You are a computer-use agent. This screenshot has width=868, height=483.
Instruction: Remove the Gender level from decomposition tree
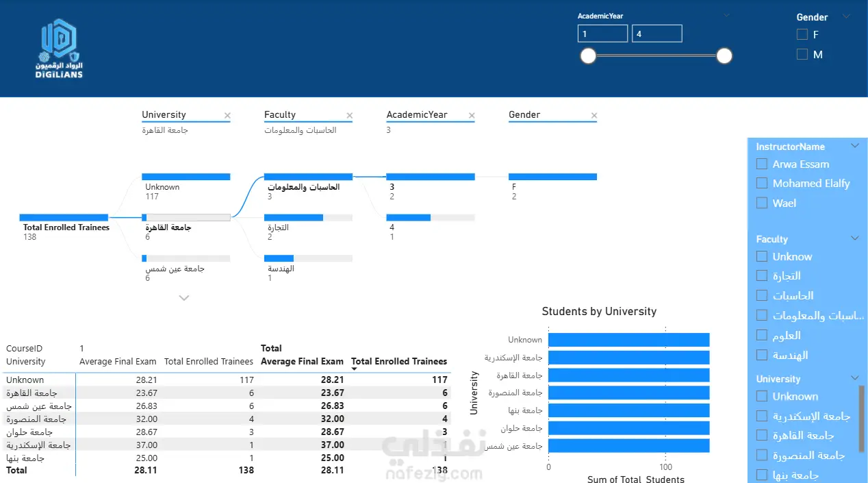click(x=594, y=116)
